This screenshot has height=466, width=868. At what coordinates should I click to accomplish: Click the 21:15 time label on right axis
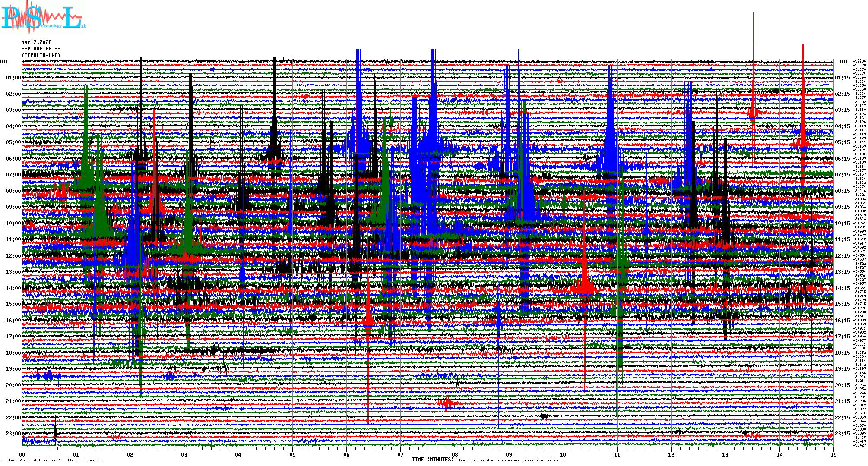(842, 401)
